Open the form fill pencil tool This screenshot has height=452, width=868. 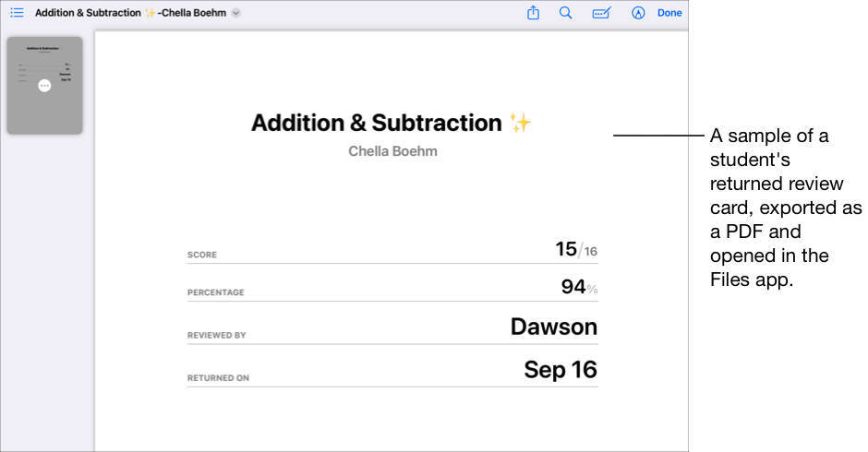coord(601,13)
